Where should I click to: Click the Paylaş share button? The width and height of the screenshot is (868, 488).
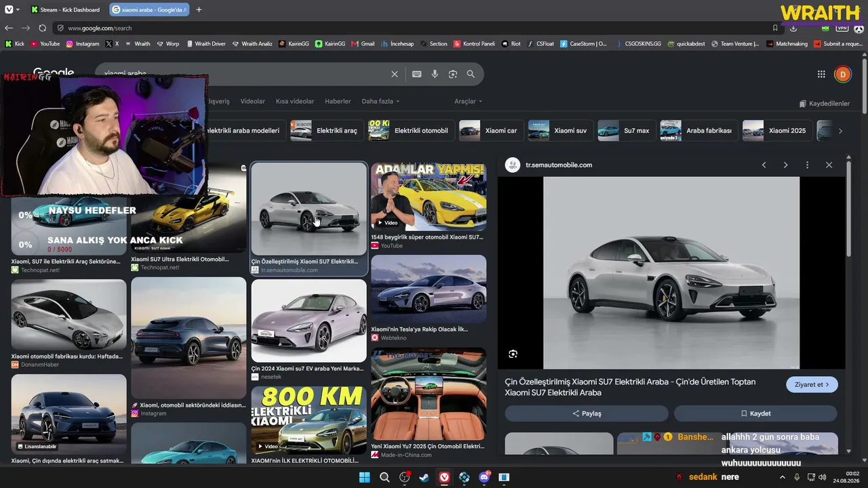[587, 413]
